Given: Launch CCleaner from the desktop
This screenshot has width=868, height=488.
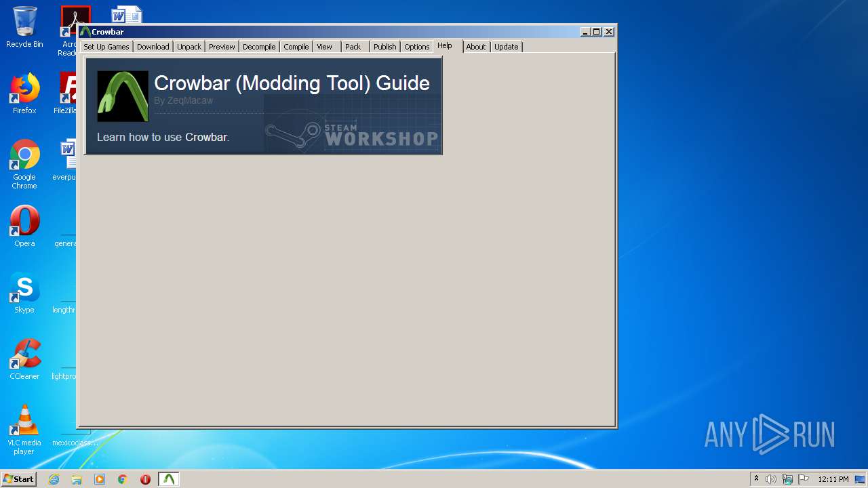Looking at the screenshot, I should [x=24, y=360].
